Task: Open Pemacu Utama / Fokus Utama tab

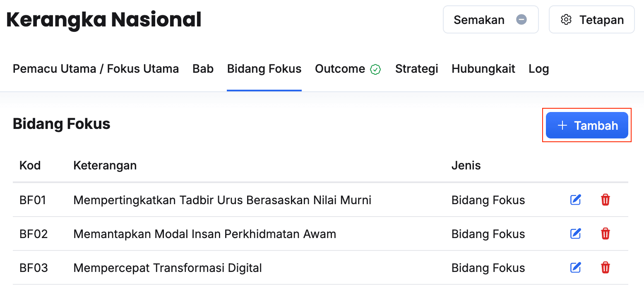Action: [96, 69]
